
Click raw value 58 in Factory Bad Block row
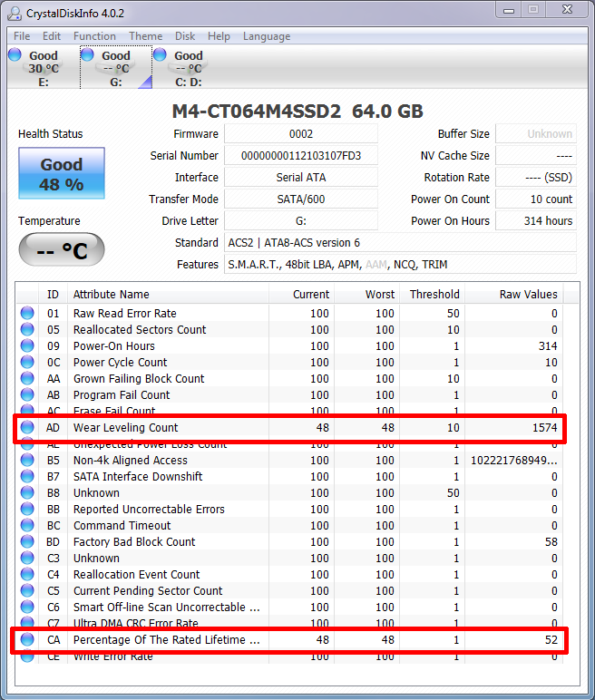(551, 542)
